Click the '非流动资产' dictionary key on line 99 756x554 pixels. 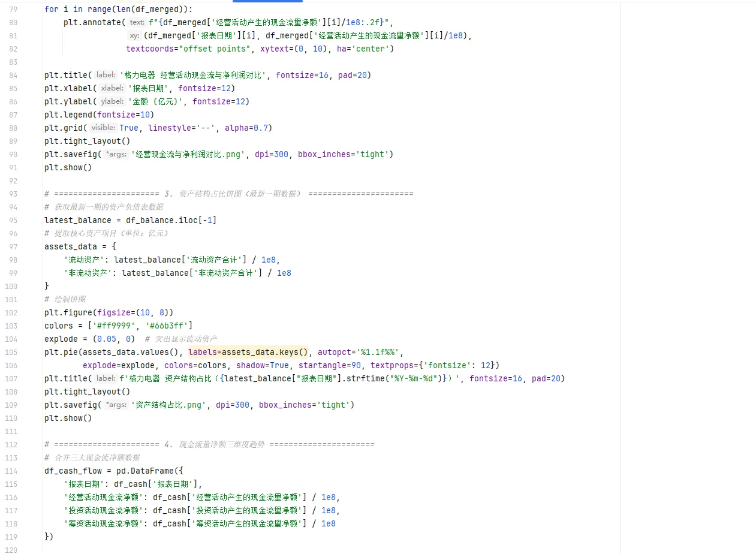pyautogui.click(x=88, y=273)
